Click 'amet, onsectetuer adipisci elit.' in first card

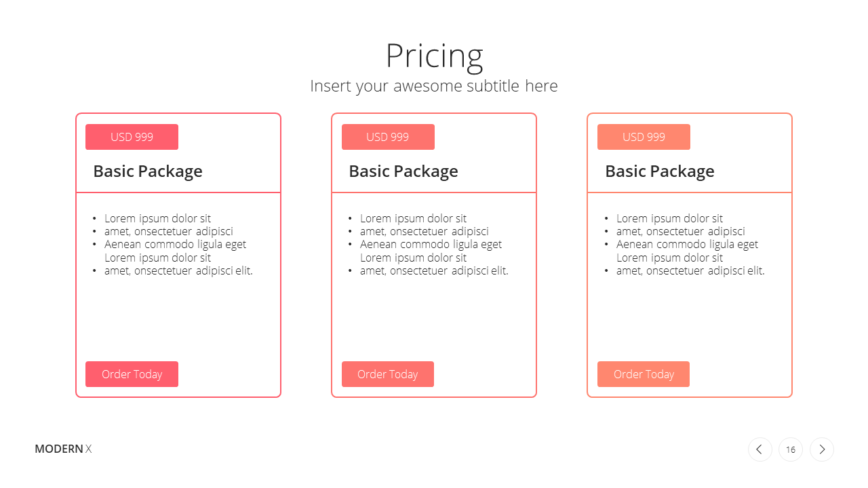(x=178, y=270)
